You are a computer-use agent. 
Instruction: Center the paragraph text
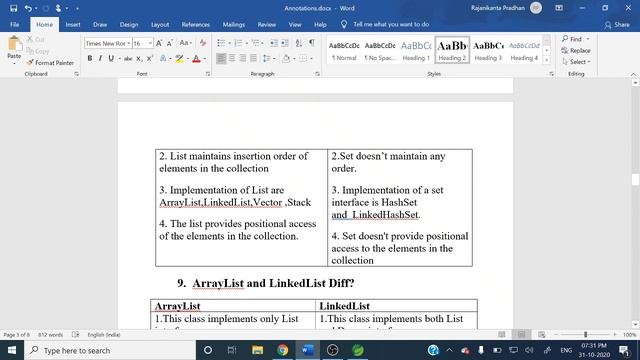(232, 59)
